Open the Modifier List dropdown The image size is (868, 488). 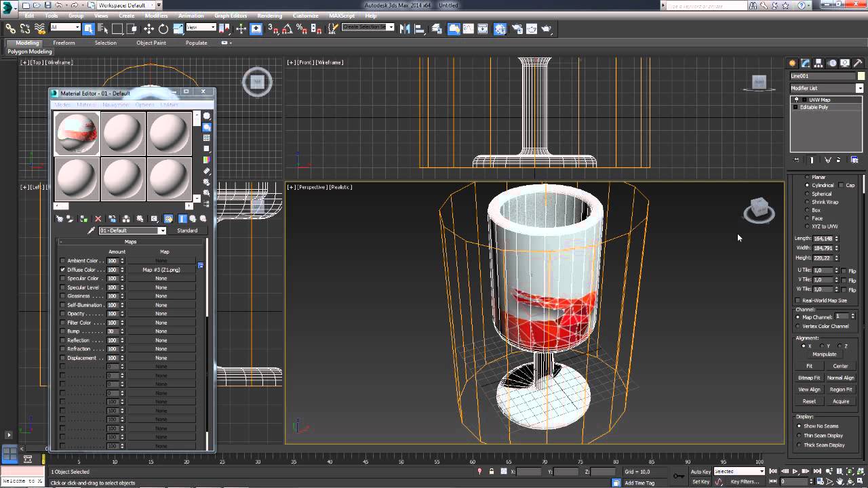coord(827,88)
